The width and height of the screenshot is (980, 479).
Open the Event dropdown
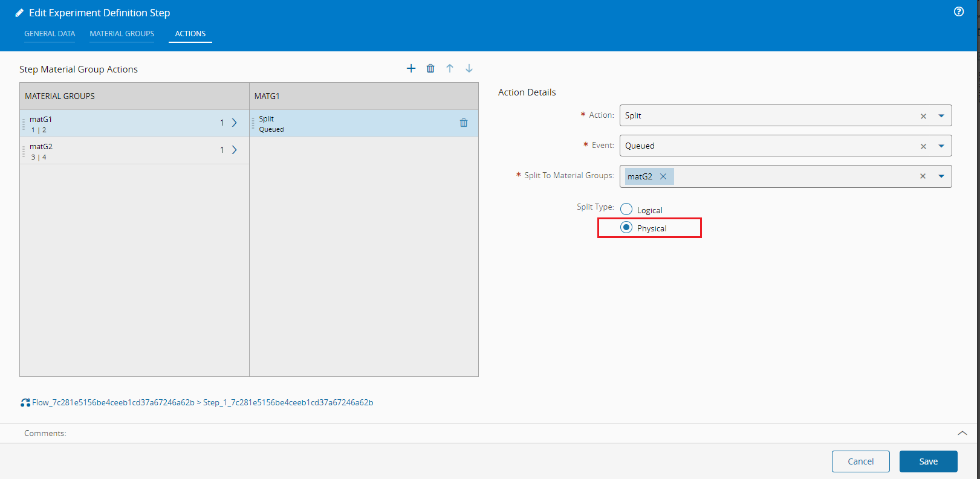point(941,146)
